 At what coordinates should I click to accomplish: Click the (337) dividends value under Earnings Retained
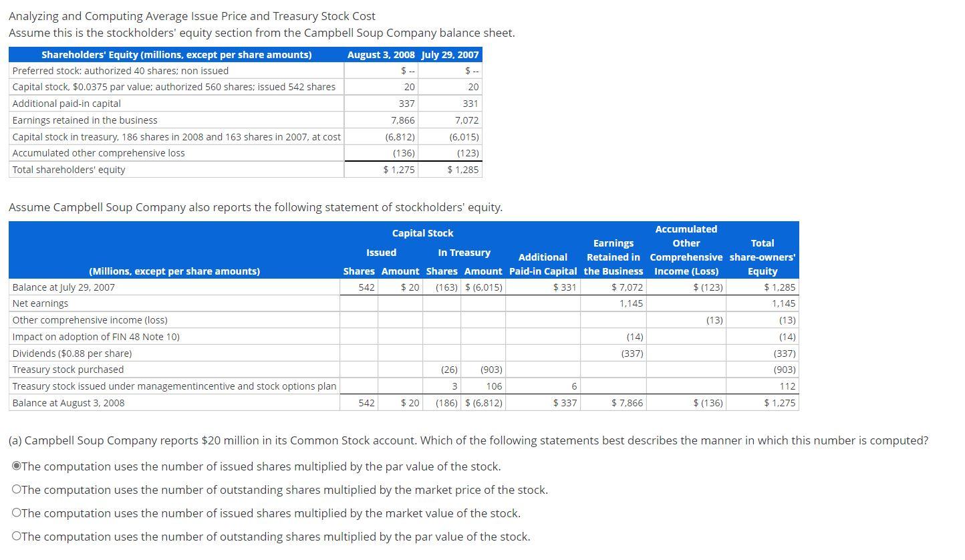click(632, 354)
